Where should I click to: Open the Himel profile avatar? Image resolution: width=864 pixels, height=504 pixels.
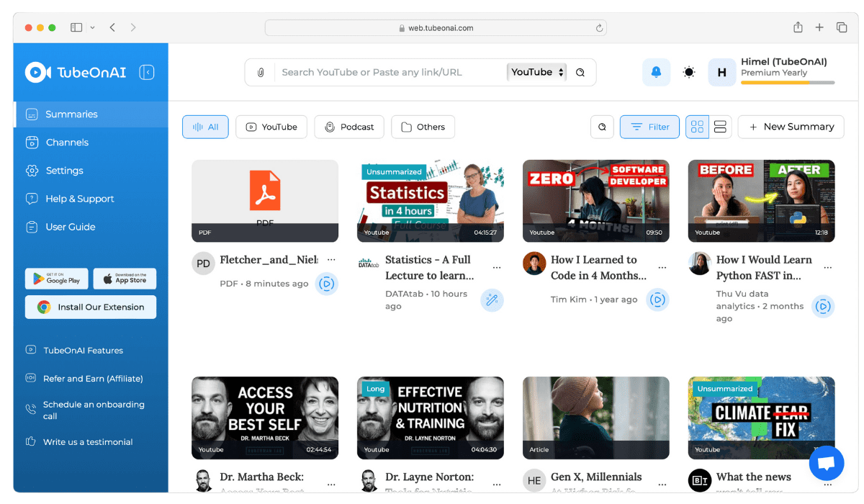721,72
